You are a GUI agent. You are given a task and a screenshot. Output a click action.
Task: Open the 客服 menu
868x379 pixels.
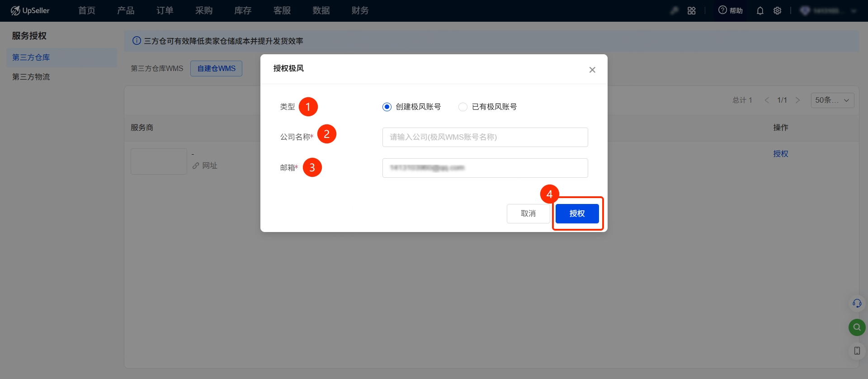point(282,10)
